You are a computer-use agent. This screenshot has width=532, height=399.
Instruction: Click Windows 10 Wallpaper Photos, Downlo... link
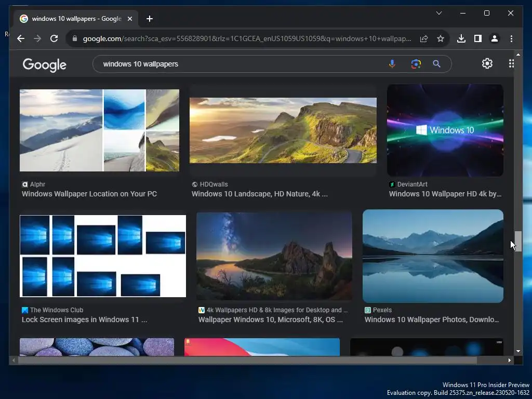(x=432, y=320)
